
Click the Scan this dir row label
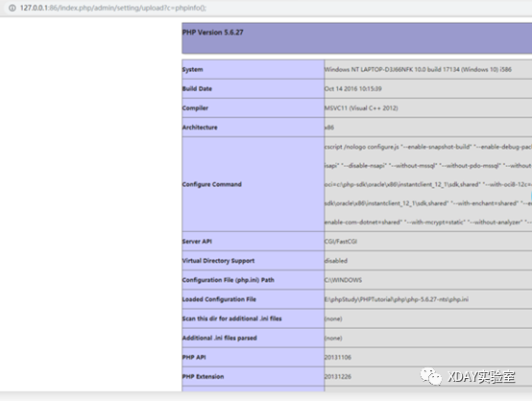coord(232,318)
